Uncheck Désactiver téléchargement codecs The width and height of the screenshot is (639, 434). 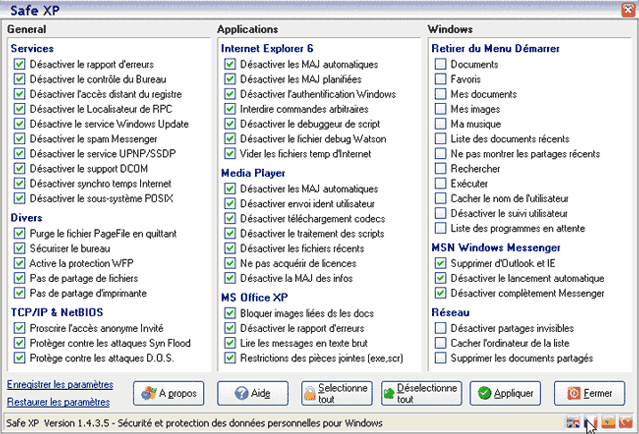(230, 218)
